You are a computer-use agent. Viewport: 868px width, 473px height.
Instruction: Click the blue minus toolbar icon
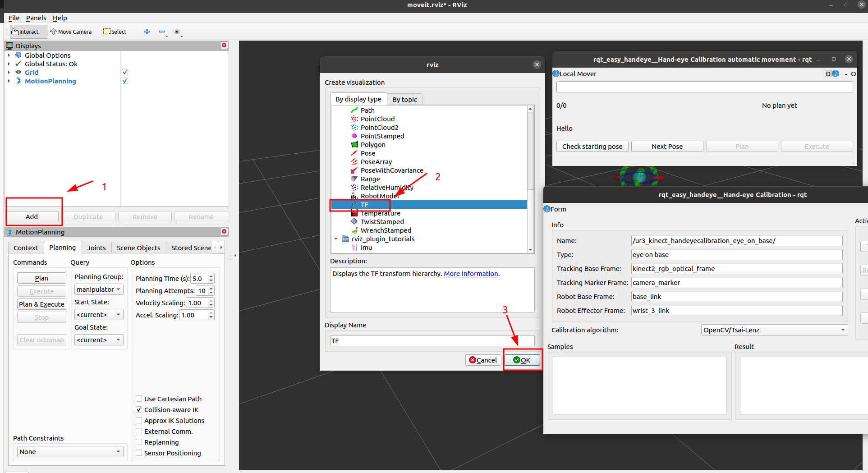point(162,32)
